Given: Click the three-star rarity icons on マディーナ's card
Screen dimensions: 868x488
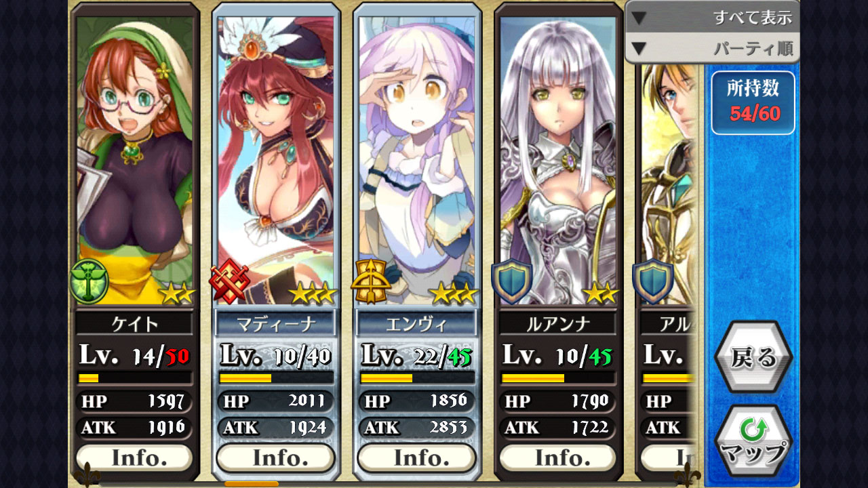Looking at the screenshot, I should coord(312,293).
